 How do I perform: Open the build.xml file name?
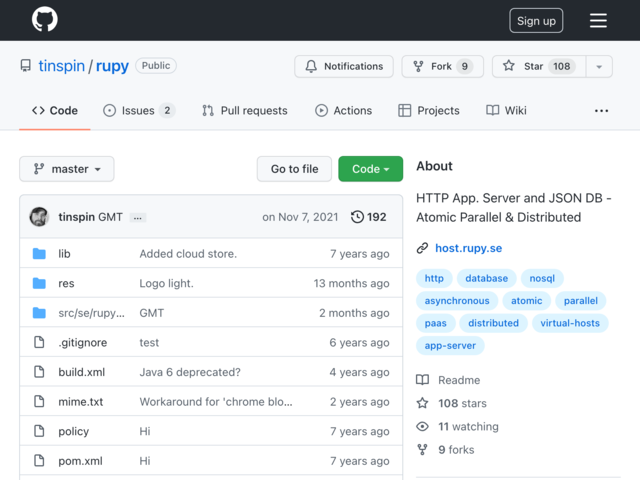click(x=82, y=372)
